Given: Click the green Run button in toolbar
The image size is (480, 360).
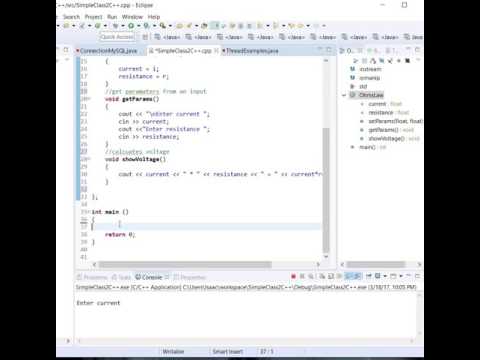Looking at the screenshot, I should (131, 26).
